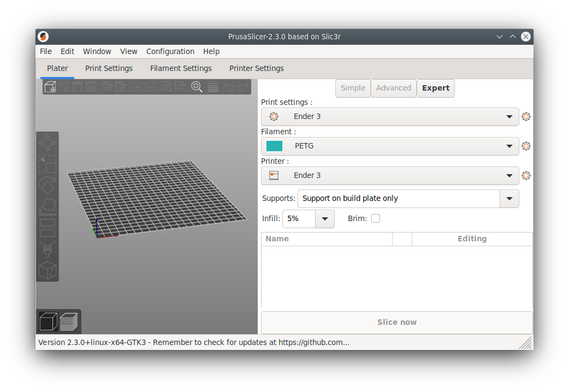Image resolution: width=569 pixels, height=392 pixels.
Task: Open the Configuration menu
Action: [x=170, y=51]
